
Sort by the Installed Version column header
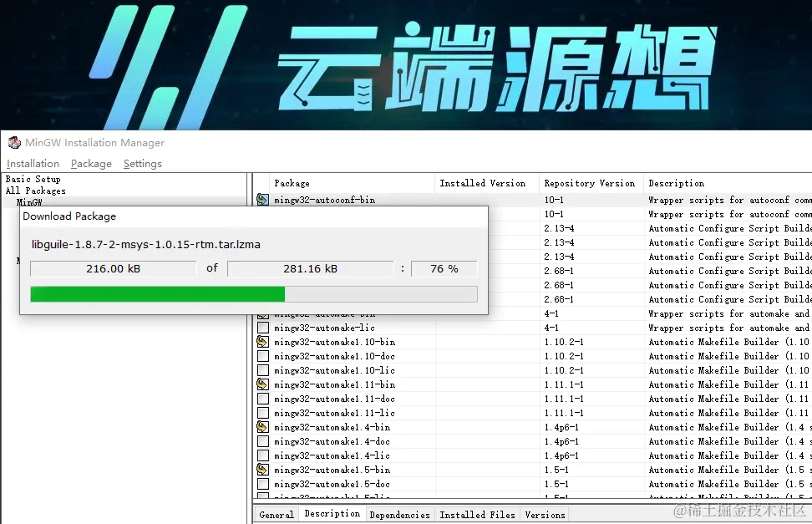pos(487,183)
